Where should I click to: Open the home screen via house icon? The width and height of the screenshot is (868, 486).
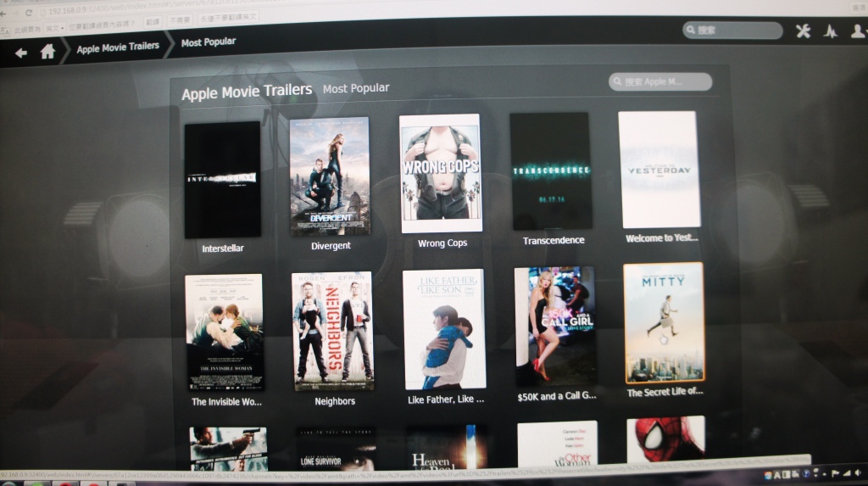[x=47, y=52]
